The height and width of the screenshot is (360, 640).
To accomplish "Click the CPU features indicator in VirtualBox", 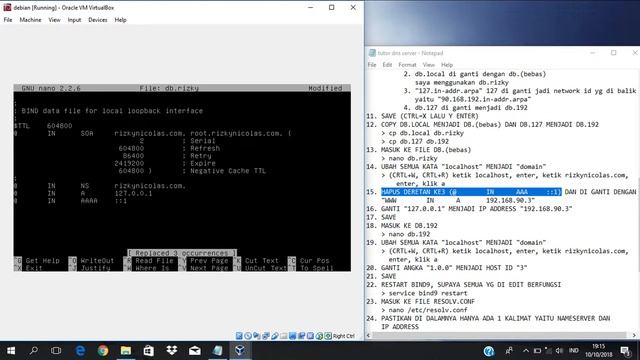I will click(x=310, y=336).
